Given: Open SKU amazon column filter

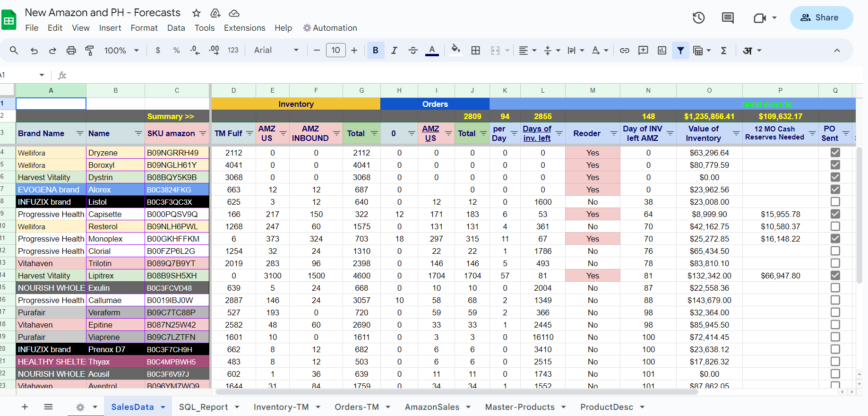Looking at the screenshot, I should coord(203,133).
